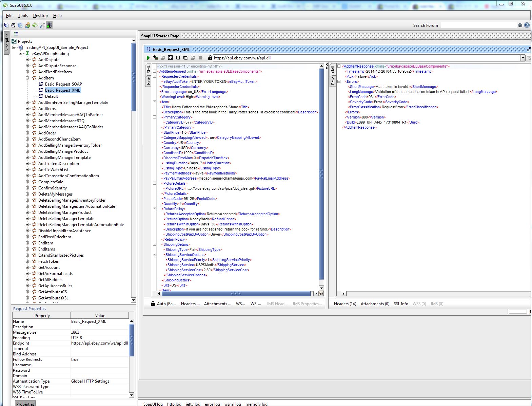This screenshot has width=532, height=406.
Task: Switch response editor to XML view
Action: [333, 70]
